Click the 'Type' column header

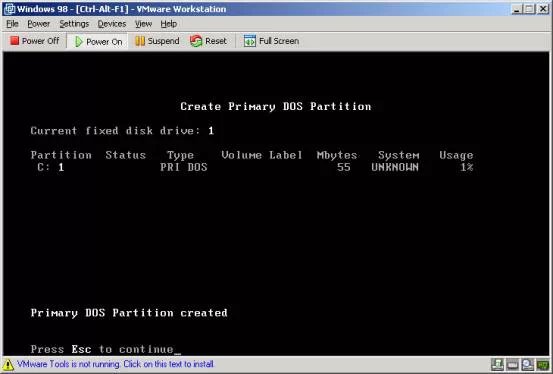tap(180, 156)
